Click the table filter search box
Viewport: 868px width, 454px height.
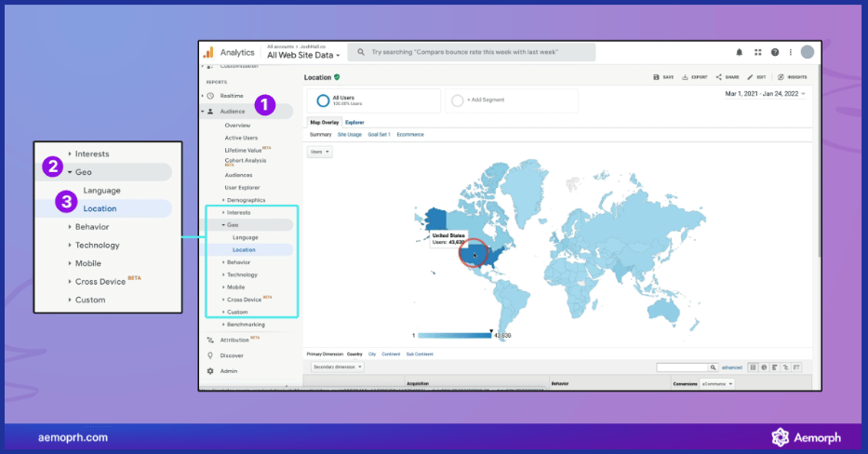pos(682,367)
